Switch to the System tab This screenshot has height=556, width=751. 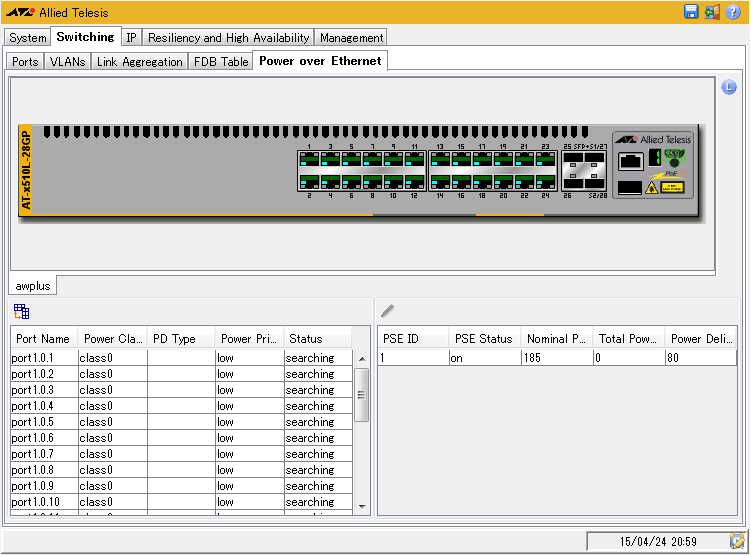point(28,38)
